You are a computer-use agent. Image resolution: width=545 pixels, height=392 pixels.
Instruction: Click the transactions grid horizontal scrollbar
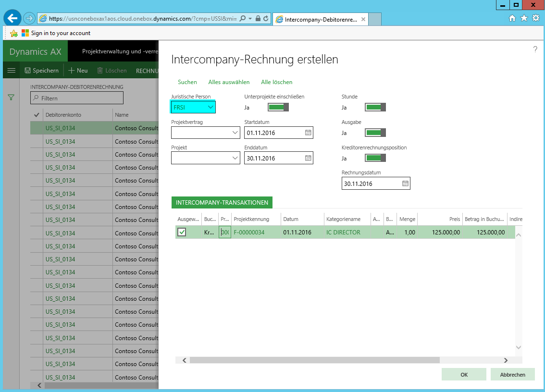tap(314, 360)
